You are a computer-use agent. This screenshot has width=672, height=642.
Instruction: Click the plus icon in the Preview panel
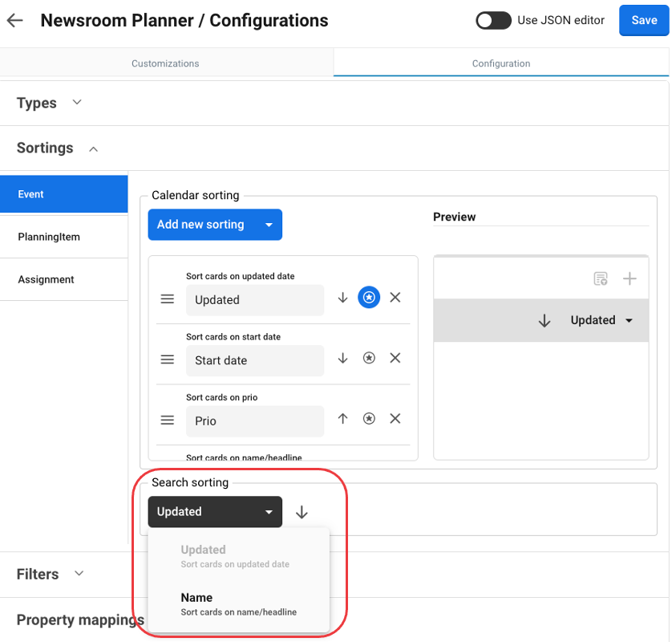click(630, 278)
